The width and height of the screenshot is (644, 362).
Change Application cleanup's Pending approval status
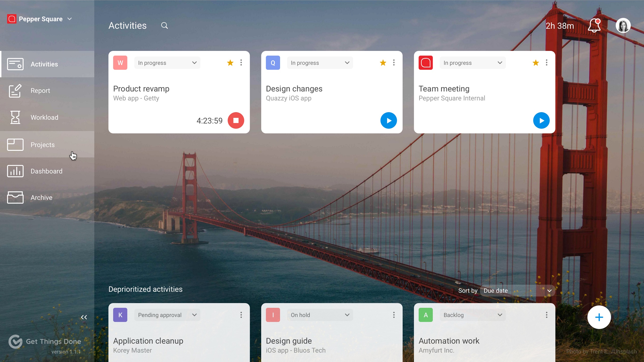[x=167, y=315]
